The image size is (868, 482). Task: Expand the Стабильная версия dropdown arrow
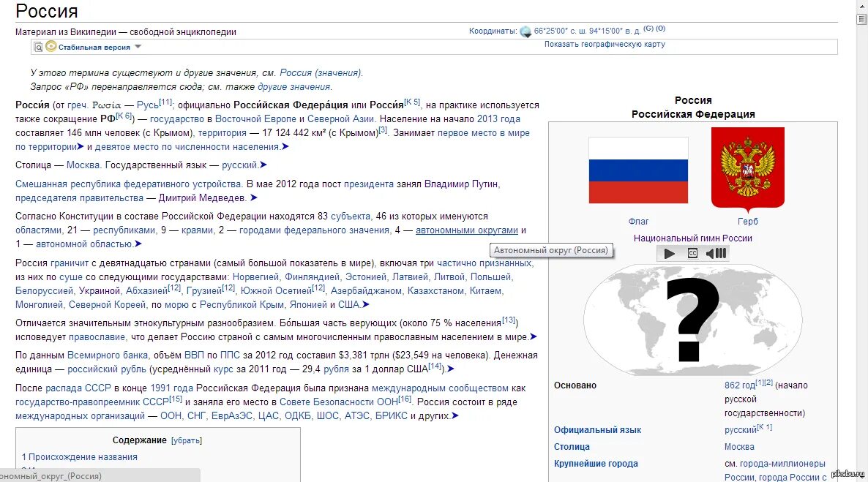(138, 47)
